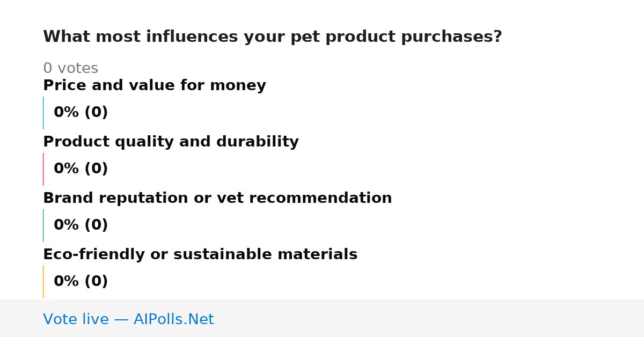Click the 0% (0) result for Price
The width and height of the screenshot is (644, 337).
coord(80,113)
